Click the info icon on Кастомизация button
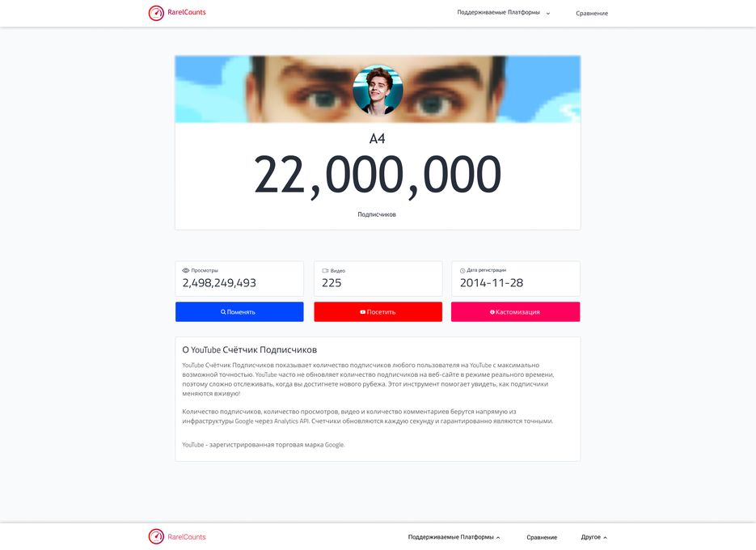Viewport: 756px width, 550px height. click(492, 312)
